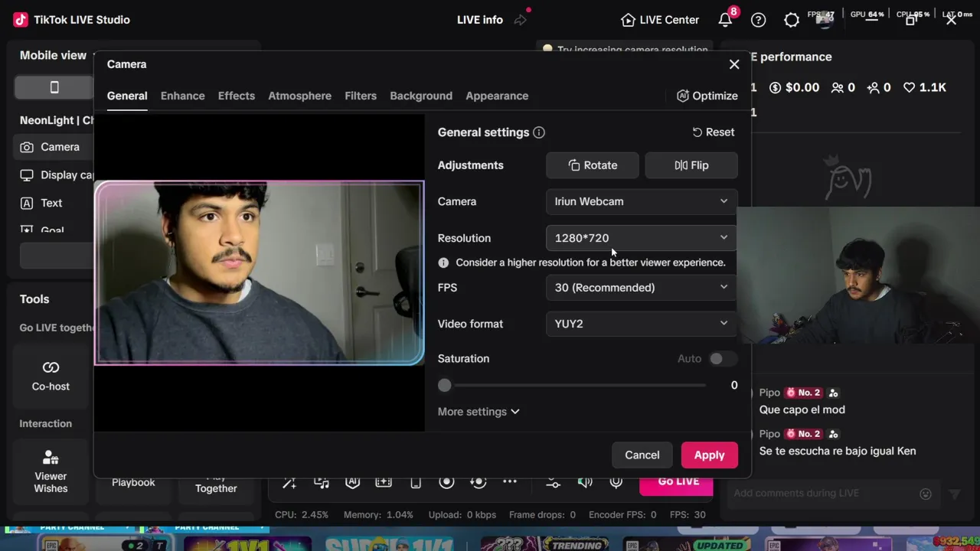Image resolution: width=980 pixels, height=551 pixels.
Task: Switch to the Atmosphere tab
Action: (299, 96)
